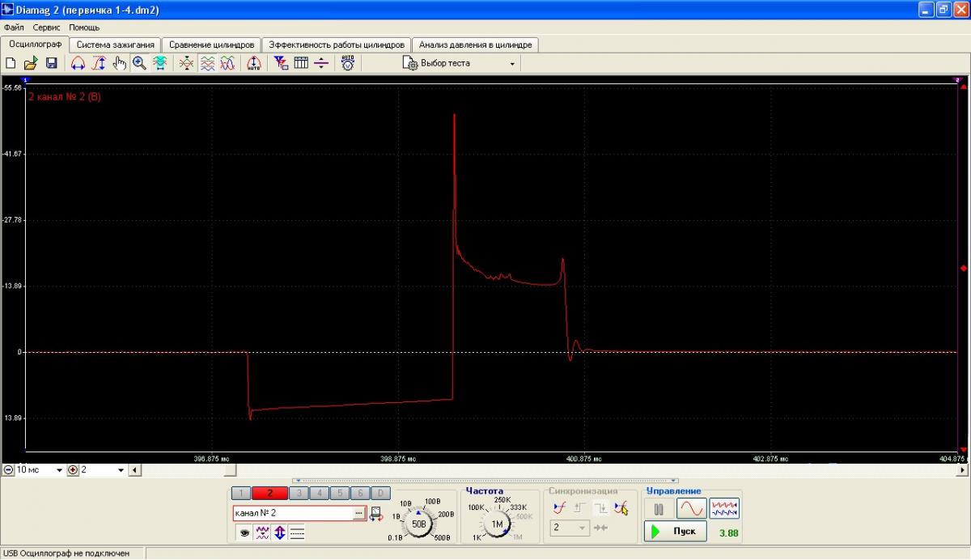Image resolution: width=971 pixels, height=560 pixels.
Task: Click the channel waveform style icon
Action: click(262, 532)
